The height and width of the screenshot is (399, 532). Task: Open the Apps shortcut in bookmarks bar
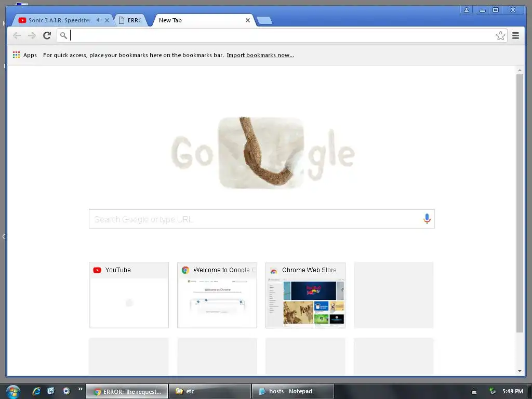(25, 55)
